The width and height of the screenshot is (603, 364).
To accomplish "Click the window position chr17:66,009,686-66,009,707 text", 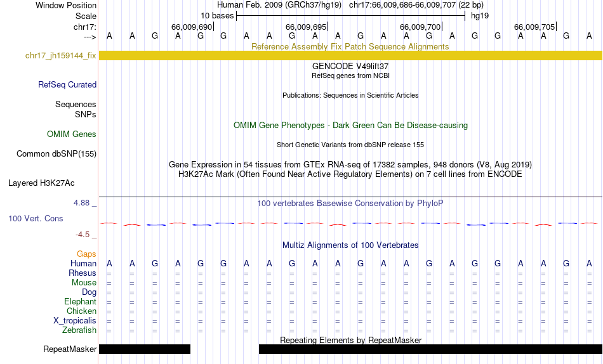I will click(x=416, y=5).
